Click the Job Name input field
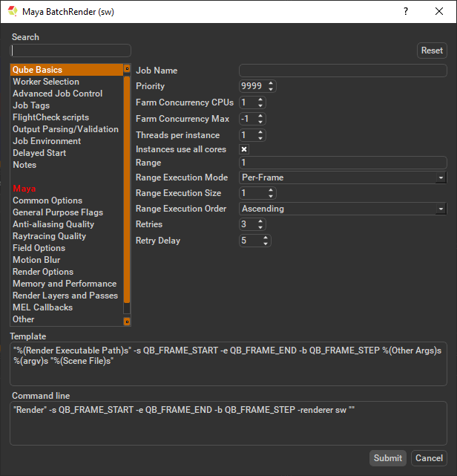The height and width of the screenshot is (476, 457). coord(343,71)
